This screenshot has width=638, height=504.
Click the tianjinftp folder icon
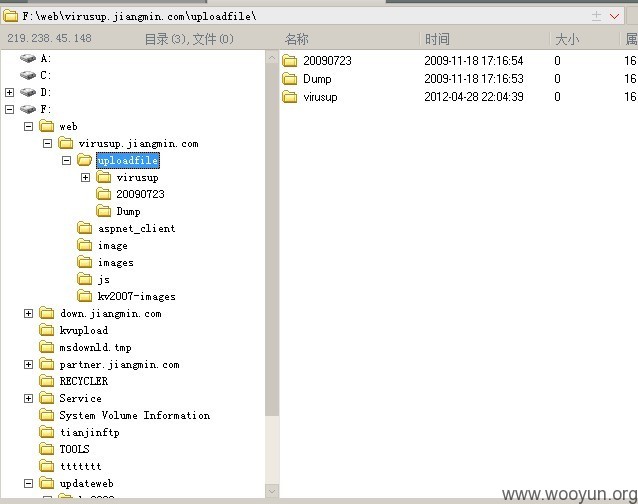[47, 432]
